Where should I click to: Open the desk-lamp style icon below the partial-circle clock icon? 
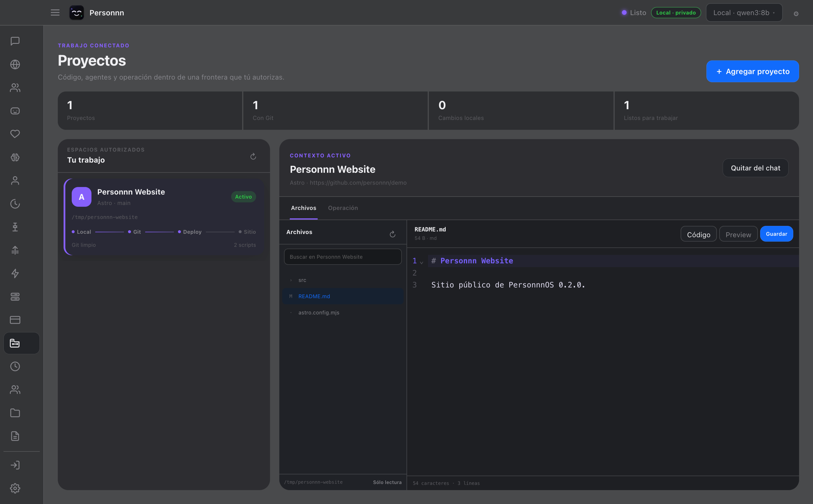pos(15,227)
